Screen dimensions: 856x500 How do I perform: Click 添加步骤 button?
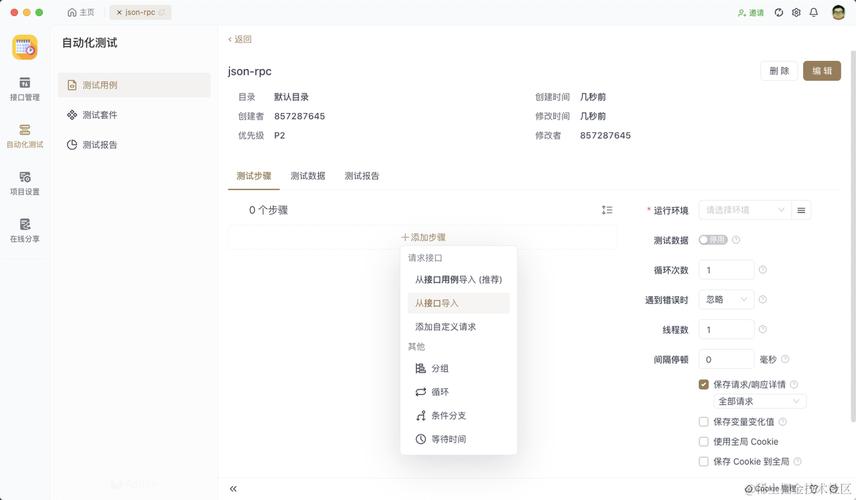(x=423, y=237)
